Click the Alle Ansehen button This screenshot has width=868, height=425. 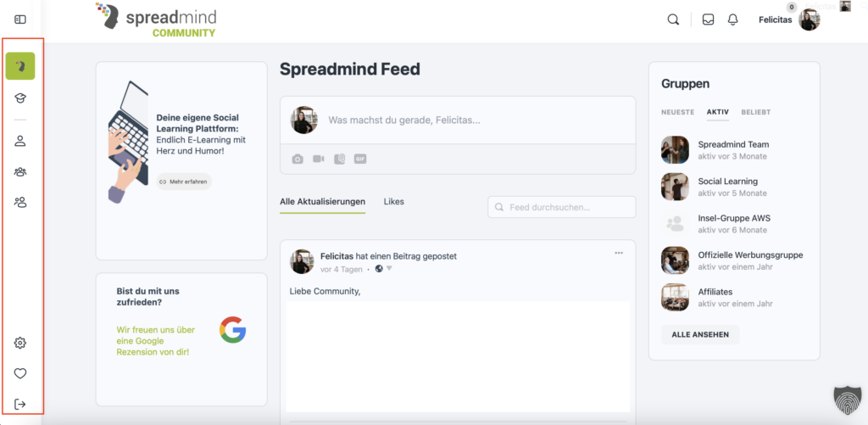point(700,334)
